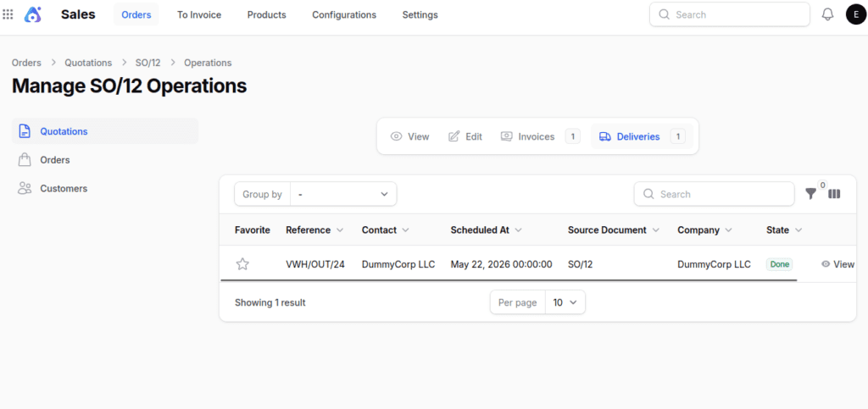
Task: Mark VWH/OUT/24 as favorite with star
Action: (242, 264)
